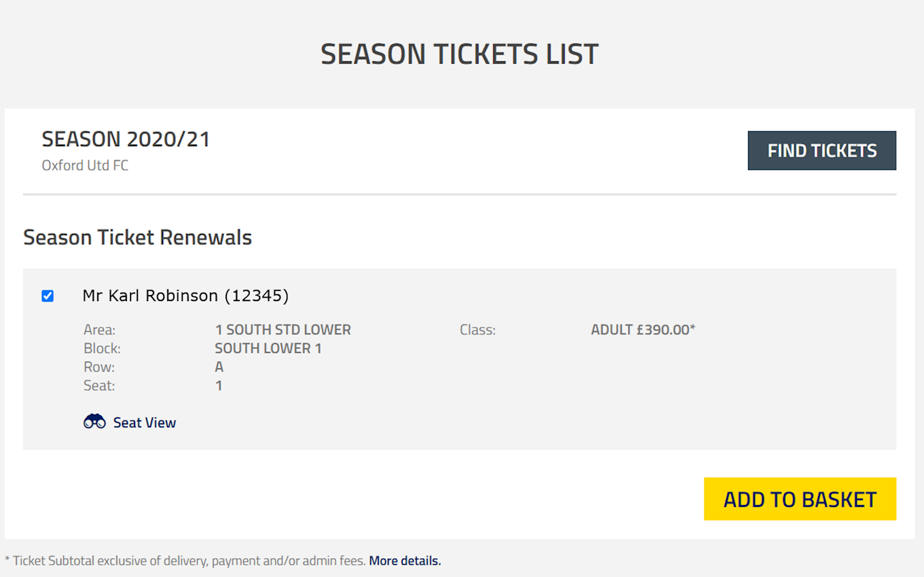Screen dimensions: 924x577
Task: Click the Area field label
Action: [100, 330]
